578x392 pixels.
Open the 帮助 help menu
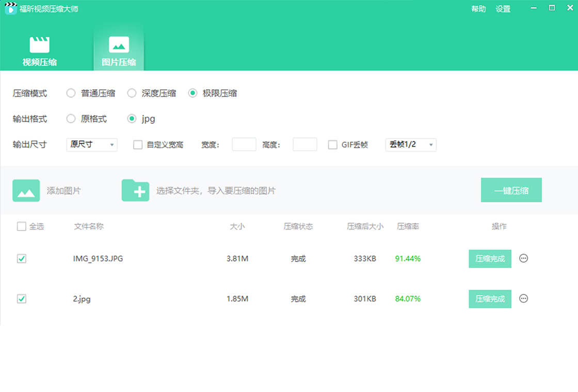point(478,9)
